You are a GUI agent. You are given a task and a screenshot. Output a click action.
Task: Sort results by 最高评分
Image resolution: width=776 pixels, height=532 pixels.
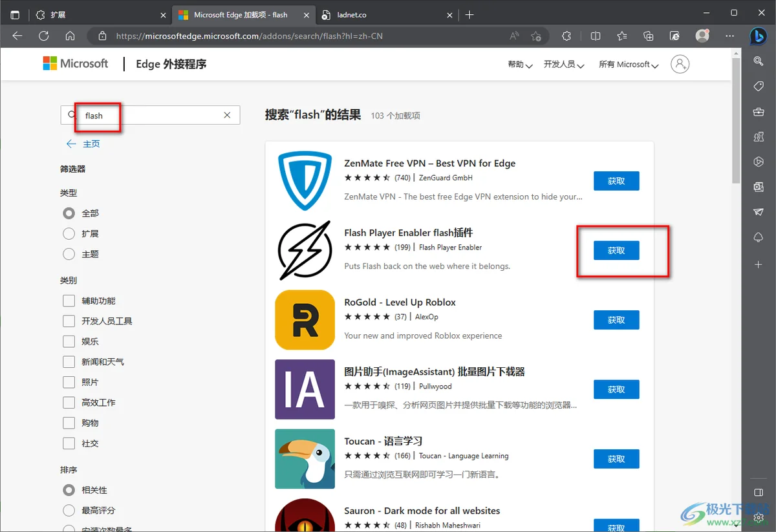(x=69, y=511)
